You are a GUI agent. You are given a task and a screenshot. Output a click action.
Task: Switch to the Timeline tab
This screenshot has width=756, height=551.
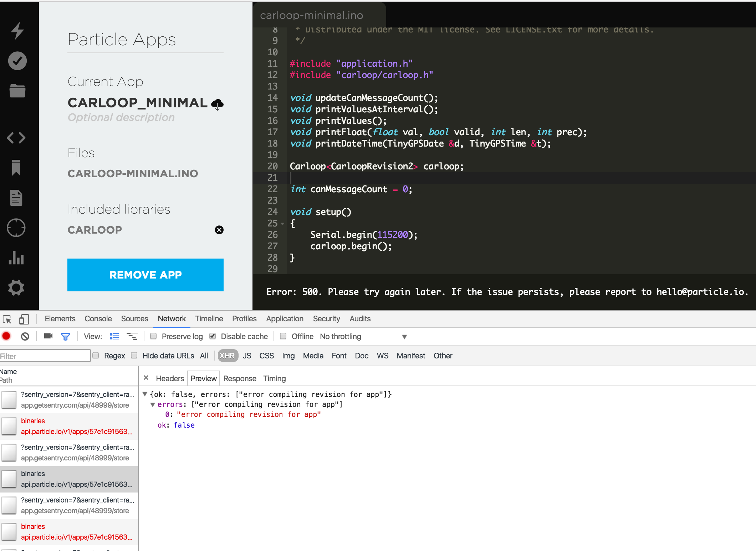tap(209, 318)
